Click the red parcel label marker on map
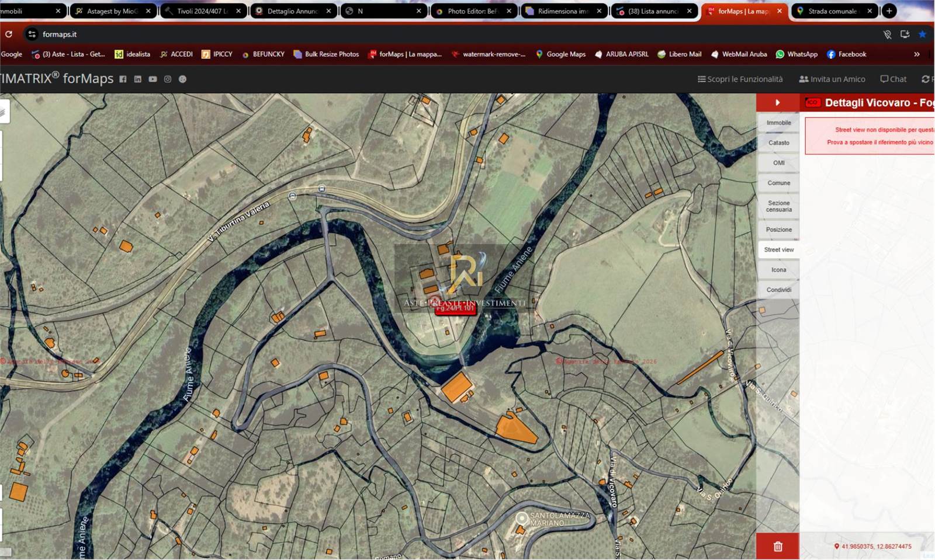 [455, 308]
